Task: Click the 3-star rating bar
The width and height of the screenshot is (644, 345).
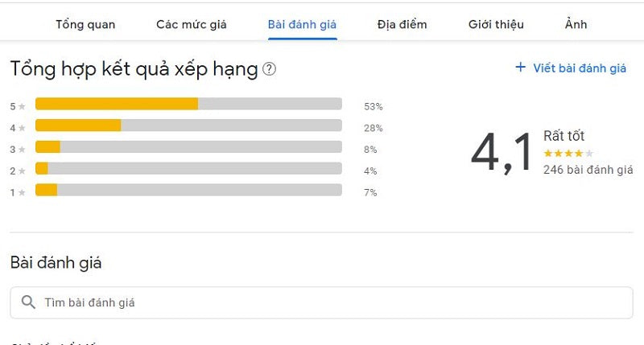Action: tap(188, 146)
